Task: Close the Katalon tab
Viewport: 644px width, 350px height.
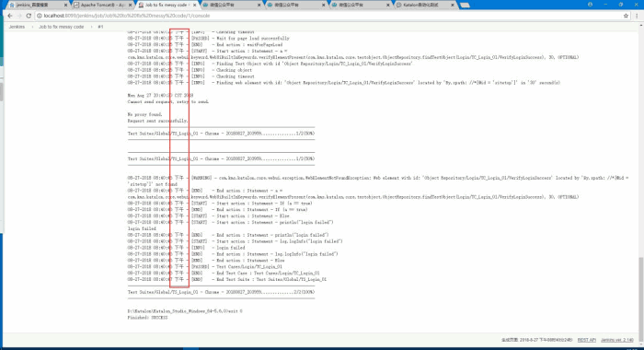Action: (x=453, y=5)
